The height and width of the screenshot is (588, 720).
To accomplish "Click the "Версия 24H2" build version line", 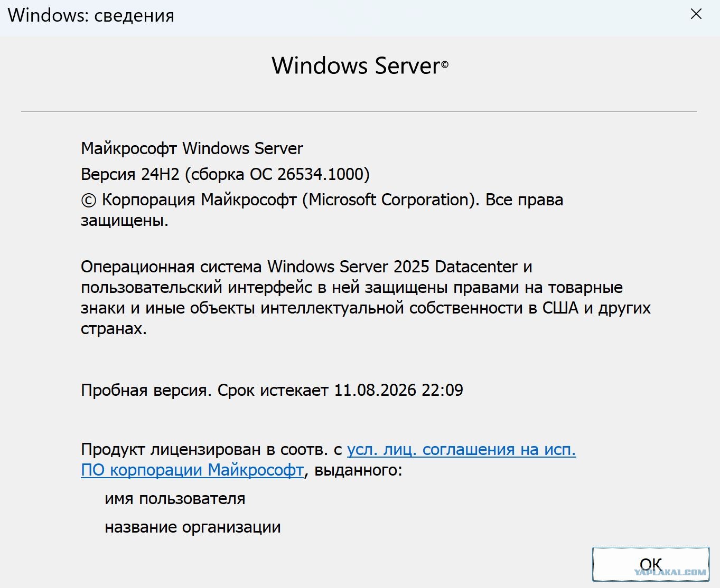I will click(x=225, y=174).
